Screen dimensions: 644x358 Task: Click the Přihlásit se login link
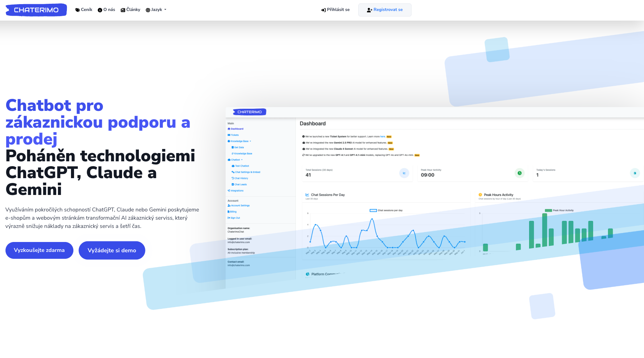335,10
